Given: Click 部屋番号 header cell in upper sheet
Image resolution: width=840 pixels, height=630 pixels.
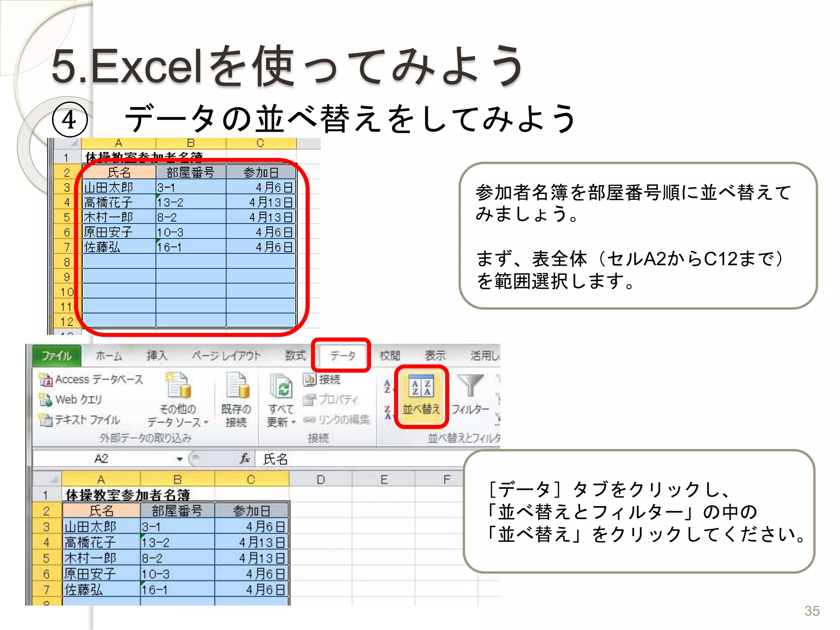Looking at the screenshot, I should (191, 172).
